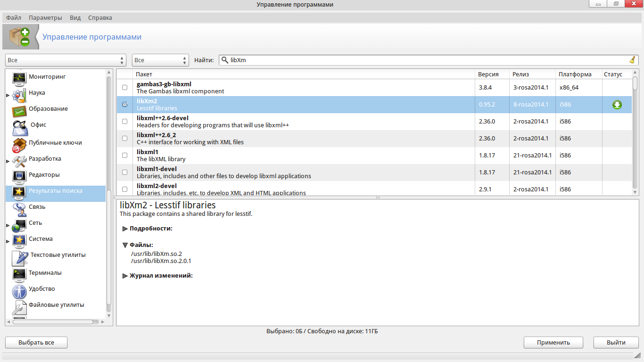Expand the Система category tree arrow
644x362 pixels.
coord(8,242)
